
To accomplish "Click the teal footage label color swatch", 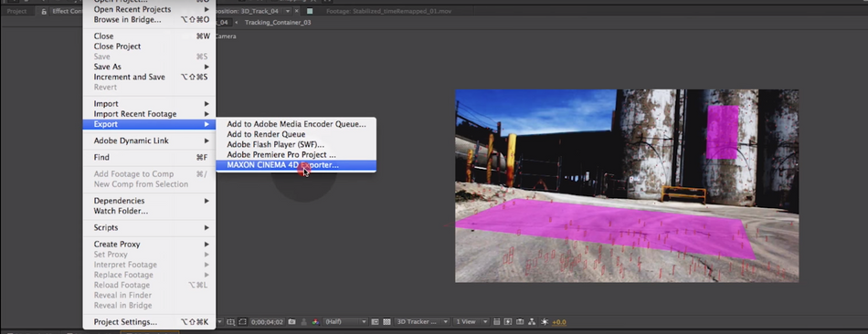I will tap(310, 11).
